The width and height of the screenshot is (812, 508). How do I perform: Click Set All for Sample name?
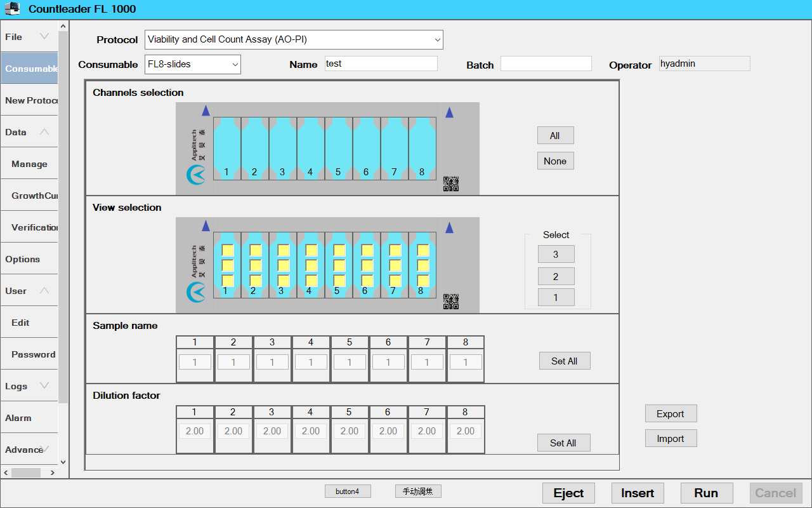tap(565, 361)
